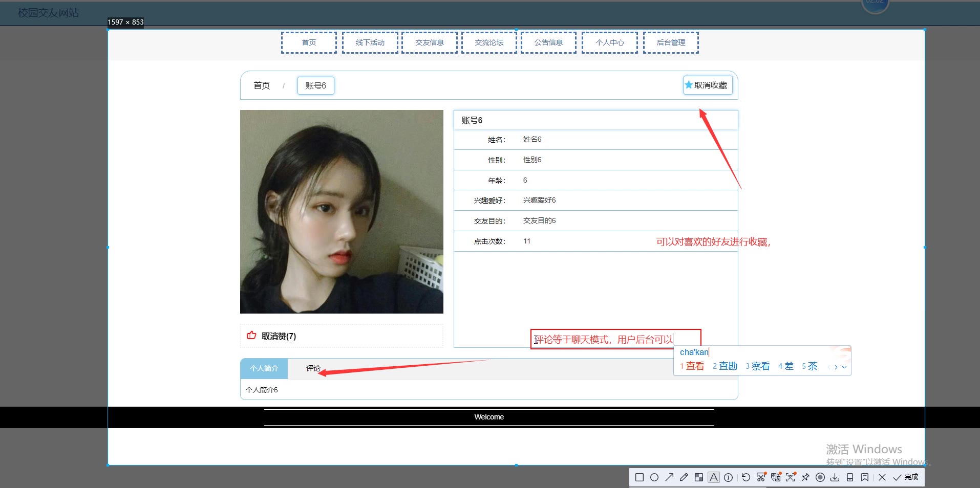The height and width of the screenshot is (488, 980).
Task: Cancel the screenshot with X icon
Action: [882, 477]
